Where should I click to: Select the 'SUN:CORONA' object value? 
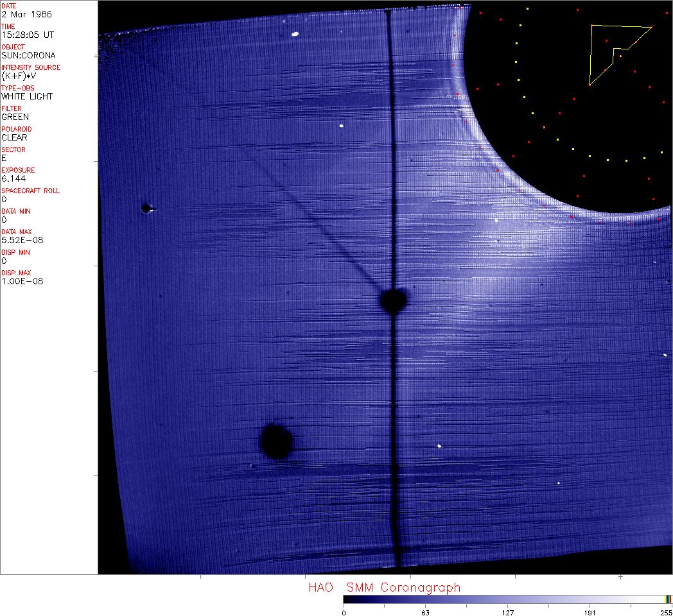(x=28, y=55)
